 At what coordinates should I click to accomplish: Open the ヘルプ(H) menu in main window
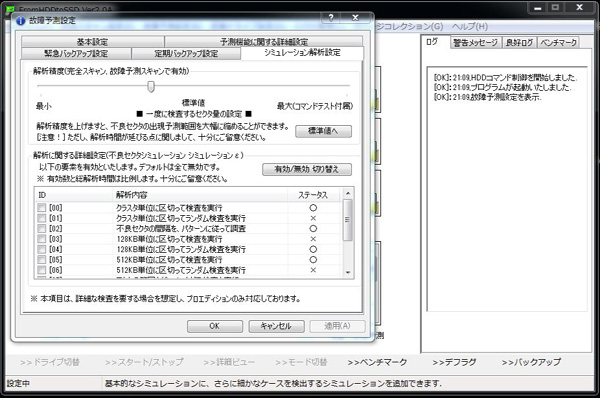(470, 26)
